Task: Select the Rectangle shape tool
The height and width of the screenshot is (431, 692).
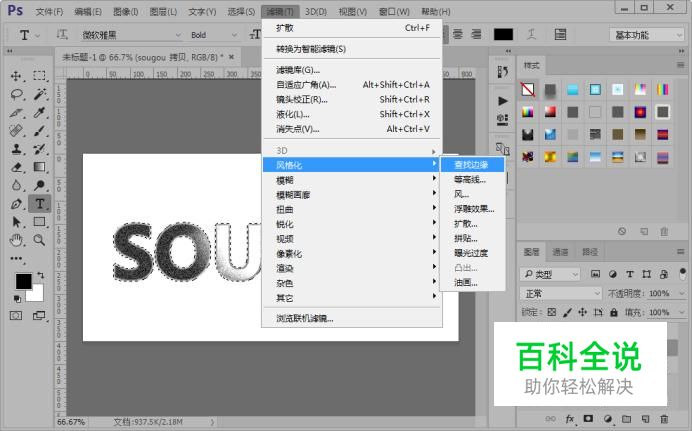Action: [39, 222]
